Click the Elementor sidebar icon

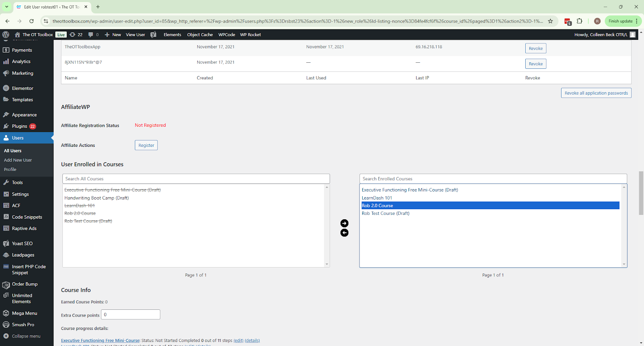[6, 88]
